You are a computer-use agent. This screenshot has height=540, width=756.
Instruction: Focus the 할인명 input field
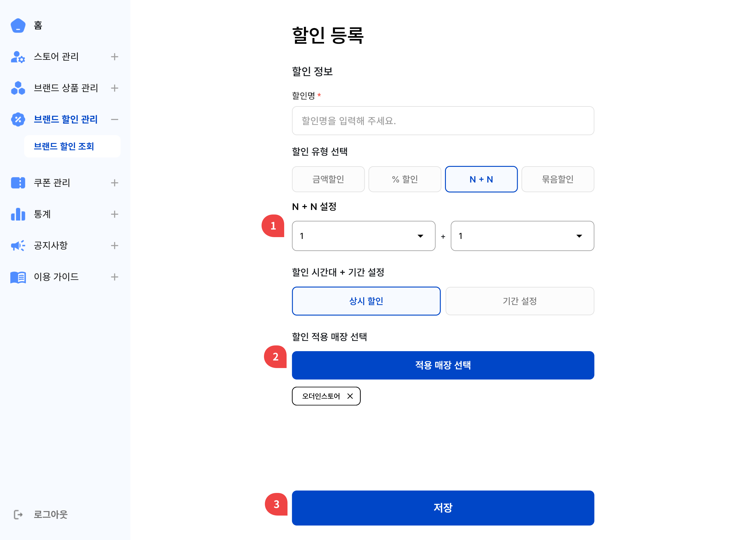pyautogui.click(x=443, y=121)
